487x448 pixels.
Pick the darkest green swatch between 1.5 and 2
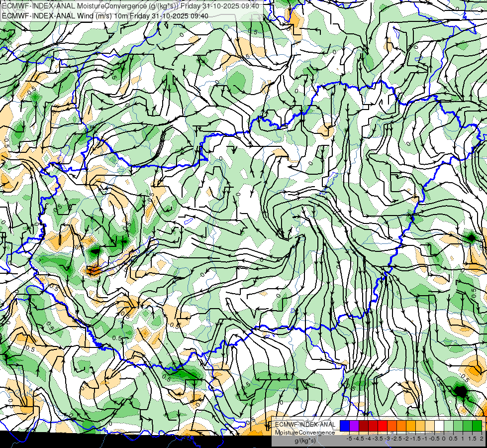coord(477,426)
